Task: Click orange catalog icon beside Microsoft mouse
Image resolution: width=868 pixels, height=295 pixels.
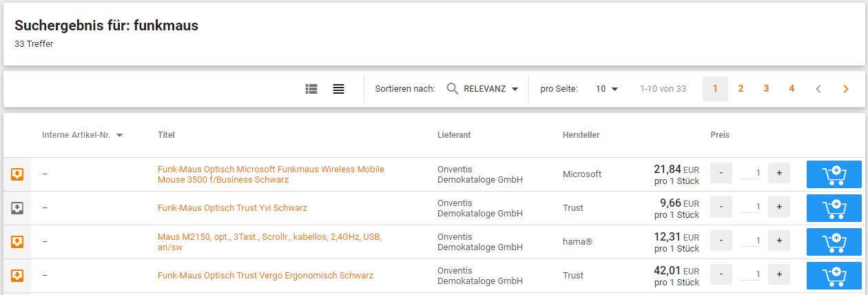Action: [x=17, y=174]
